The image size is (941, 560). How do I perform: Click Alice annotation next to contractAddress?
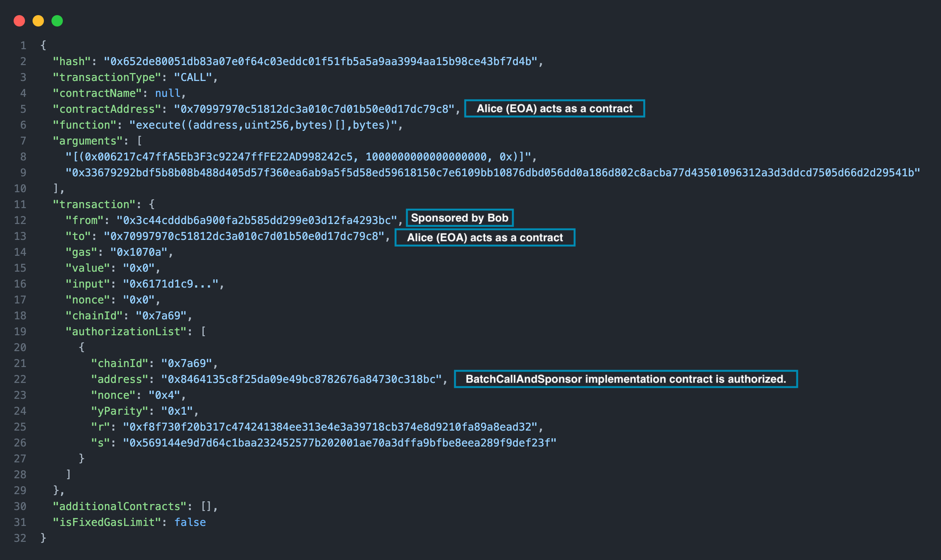point(555,109)
